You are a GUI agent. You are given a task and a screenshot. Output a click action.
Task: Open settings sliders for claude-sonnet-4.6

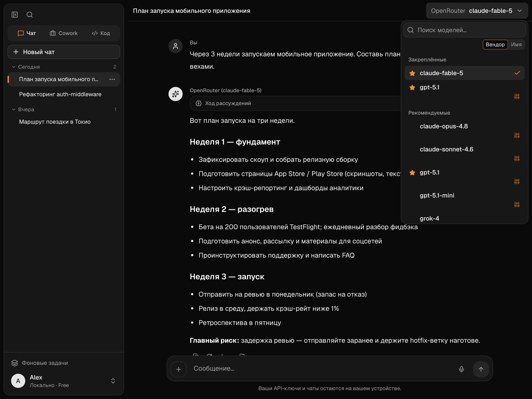[517, 158]
